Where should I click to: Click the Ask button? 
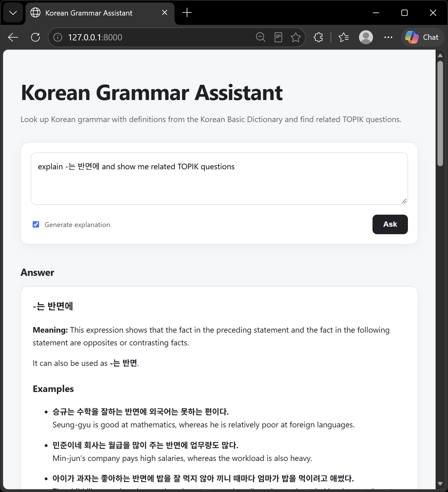pyautogui.click(x=390, y=224)
